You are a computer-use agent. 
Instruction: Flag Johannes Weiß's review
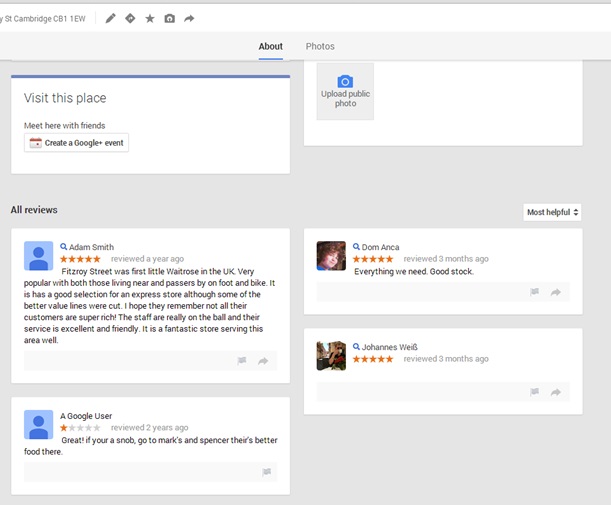535,392
